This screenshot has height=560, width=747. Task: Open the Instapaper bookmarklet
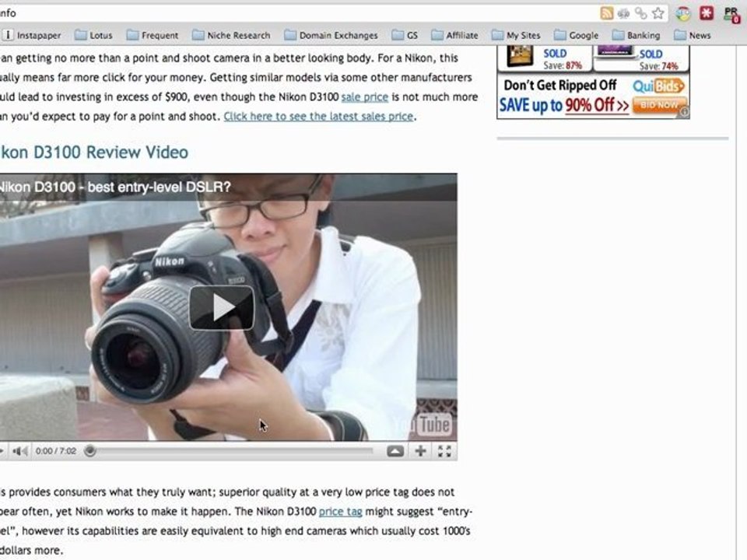pos(32,35)
